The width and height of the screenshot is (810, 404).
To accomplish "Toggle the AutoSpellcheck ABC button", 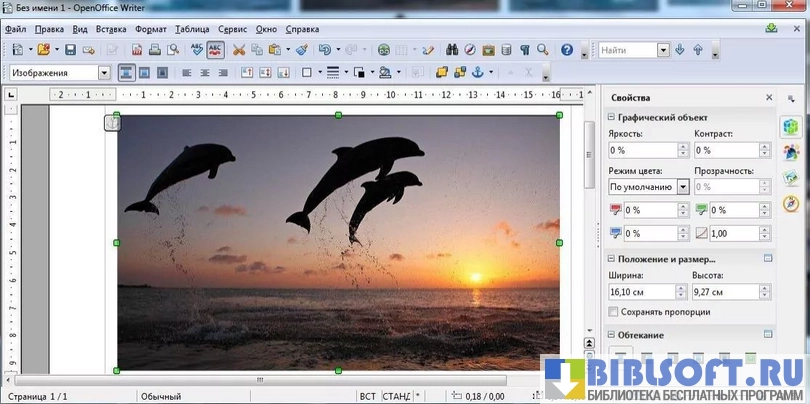I will pyautogui.click(x=215, y=49).
